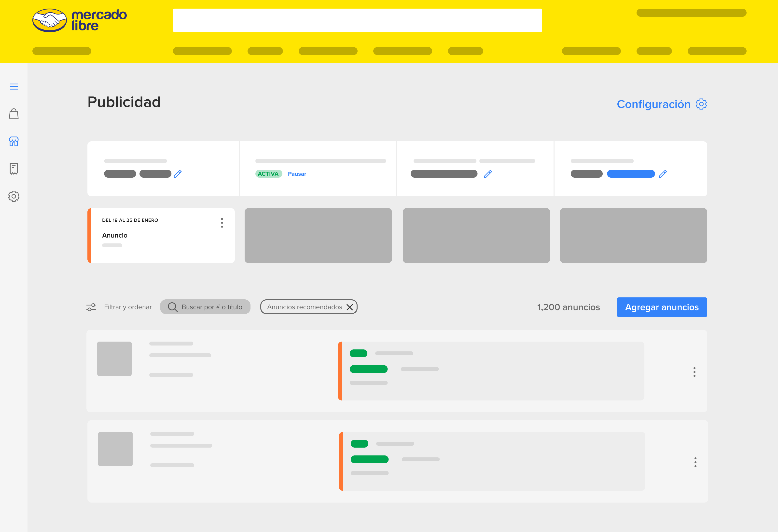The image size is (778, 532).
Task: Select the Anuncio card title
Action: (x=115, y=235)
